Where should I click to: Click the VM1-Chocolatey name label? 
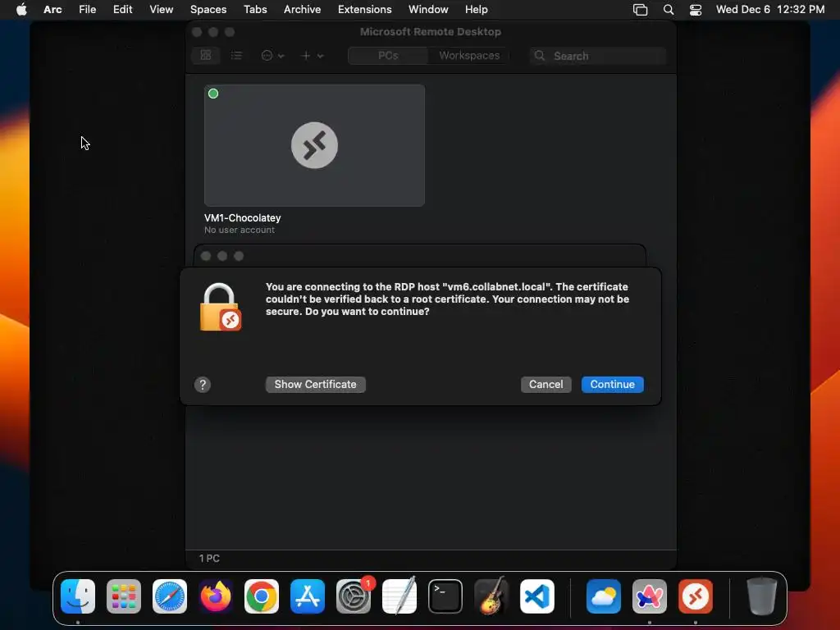point(242,218)
